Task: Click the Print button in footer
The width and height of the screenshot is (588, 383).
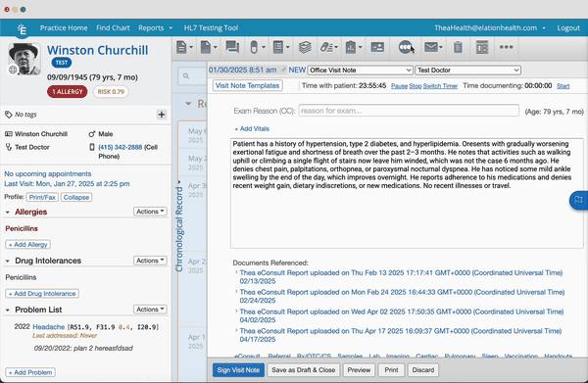Action: (391, 370)
